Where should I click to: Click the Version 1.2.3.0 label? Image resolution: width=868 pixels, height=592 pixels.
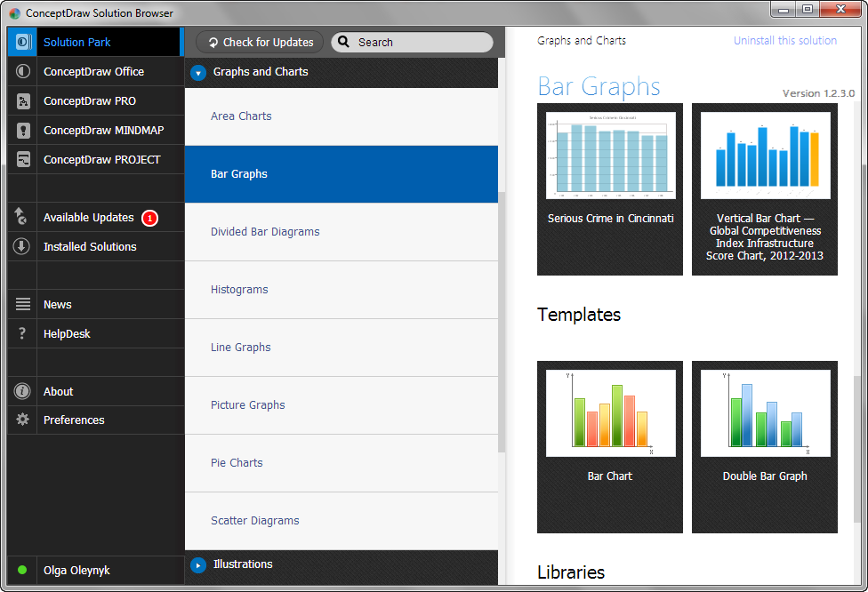pyautogui.click(x=818, y=93)
